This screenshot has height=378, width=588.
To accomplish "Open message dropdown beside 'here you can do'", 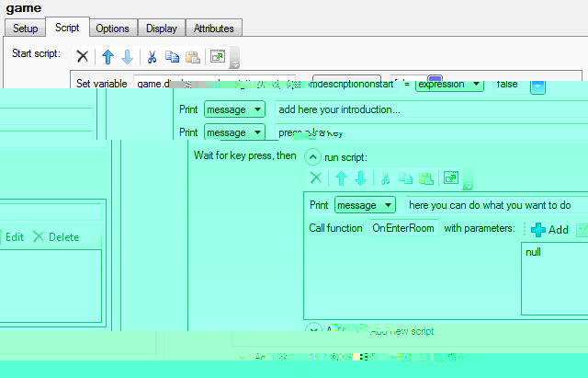I will point(365,205).
